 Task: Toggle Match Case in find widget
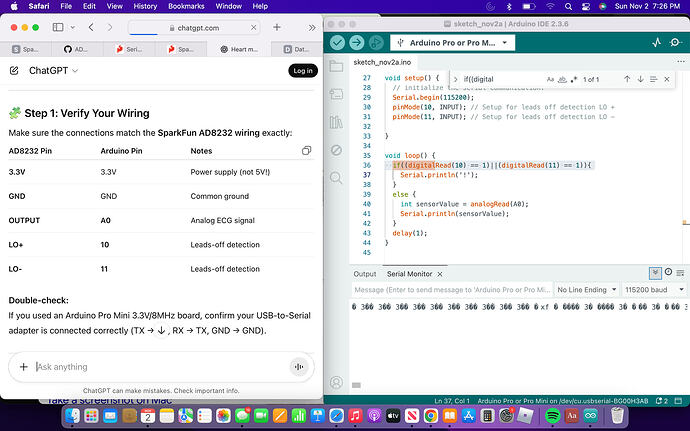tap(550, 79)
